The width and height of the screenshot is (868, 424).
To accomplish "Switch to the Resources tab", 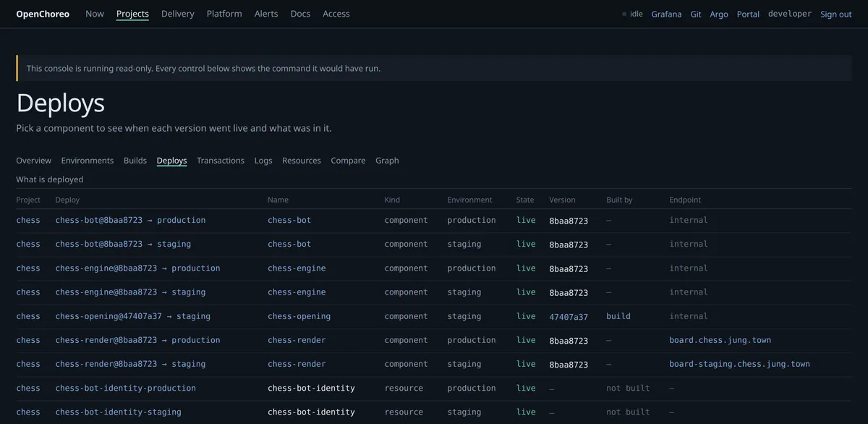I will 302,161.
